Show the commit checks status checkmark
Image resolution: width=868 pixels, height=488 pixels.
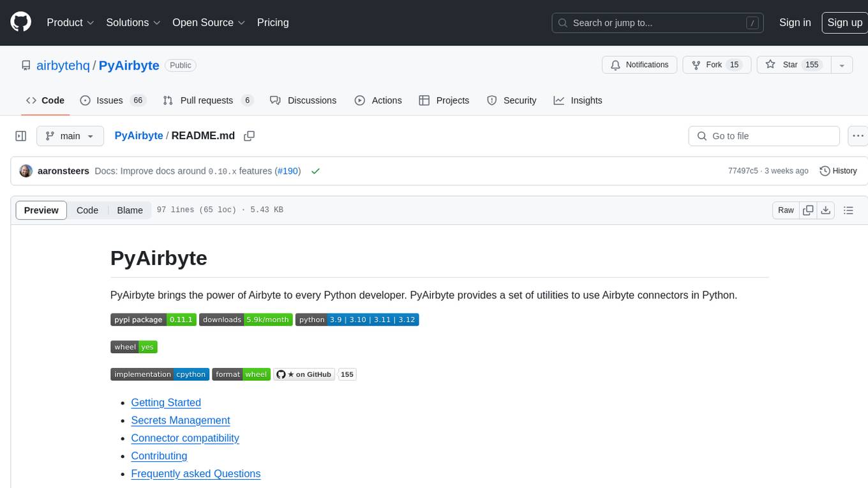click(x=315, y=171)
